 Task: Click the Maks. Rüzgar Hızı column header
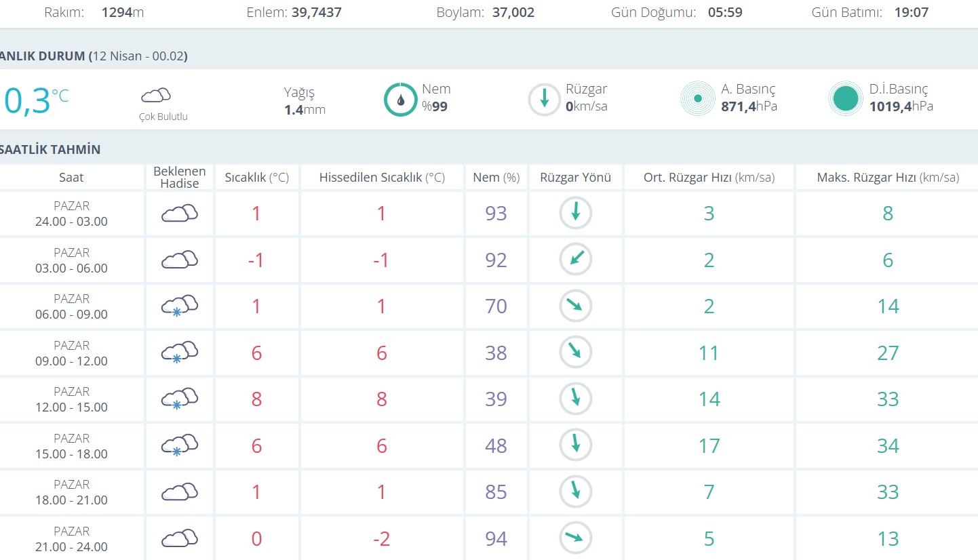(887, 178)
